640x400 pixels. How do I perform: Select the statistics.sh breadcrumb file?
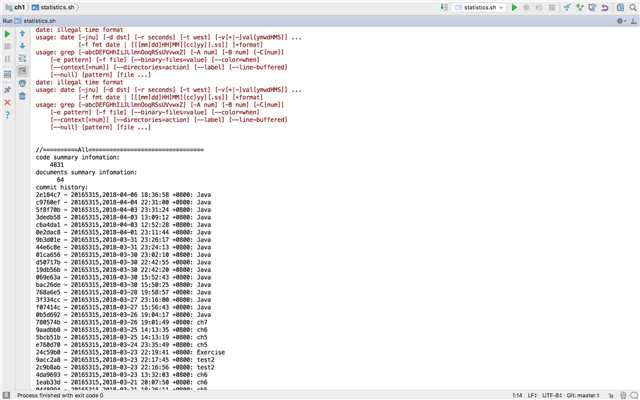point(53,7)
